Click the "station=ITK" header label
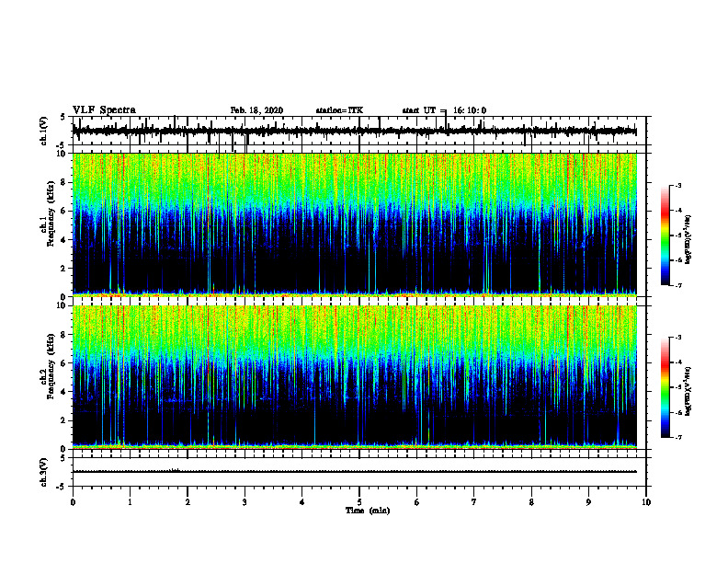 tap(339, 110)
